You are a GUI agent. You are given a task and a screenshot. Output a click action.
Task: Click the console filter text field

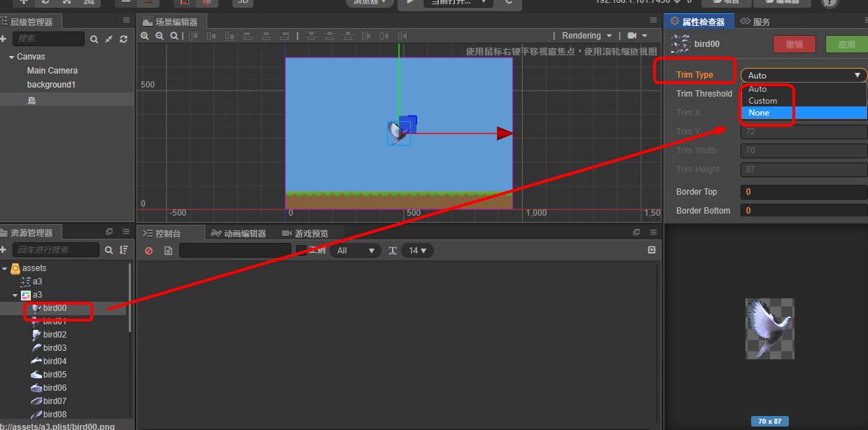click(235, 250)
